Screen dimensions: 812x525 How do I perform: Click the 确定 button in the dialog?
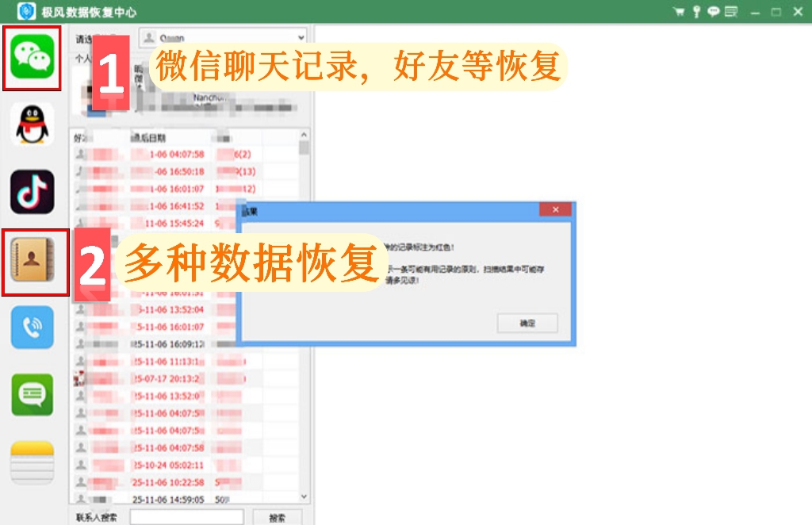tap(527, 323)
